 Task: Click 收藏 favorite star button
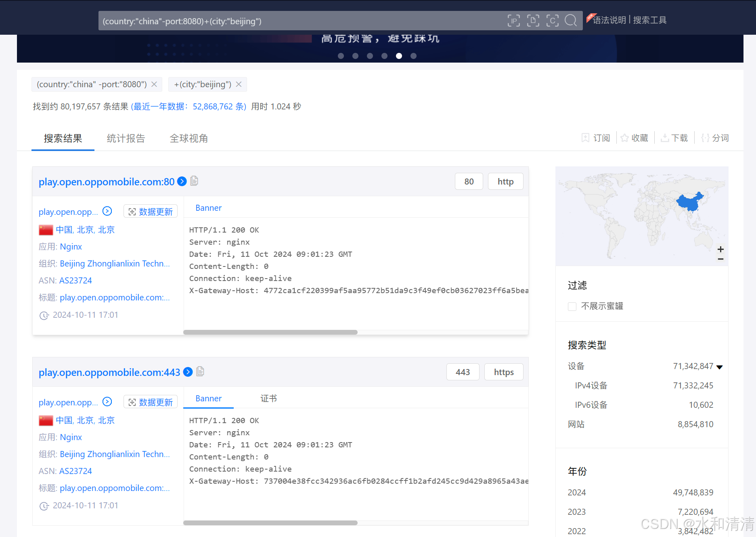pyautogui.click(x=635, y=138)
